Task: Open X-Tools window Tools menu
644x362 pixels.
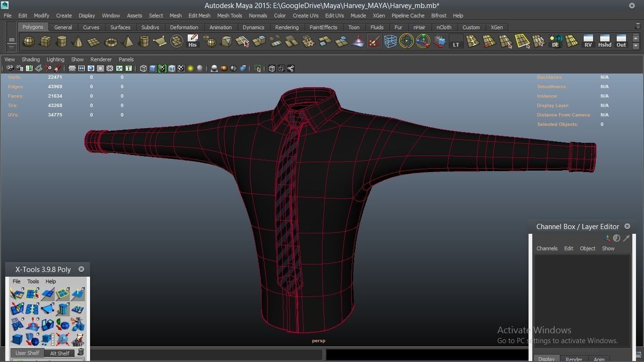Action: 33,281
